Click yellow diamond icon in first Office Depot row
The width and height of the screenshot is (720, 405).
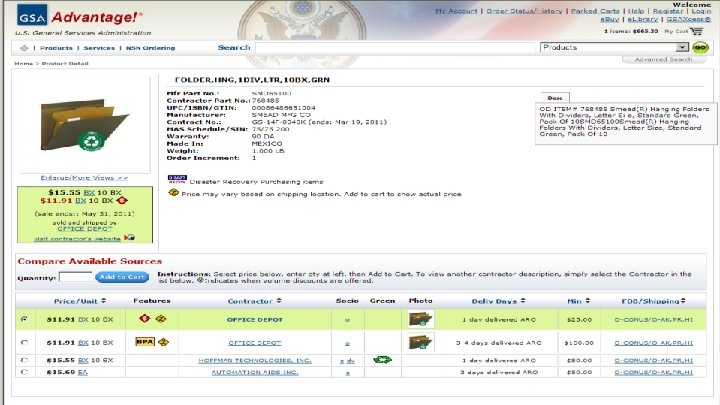pyautogui.click(x=160, y=318)
